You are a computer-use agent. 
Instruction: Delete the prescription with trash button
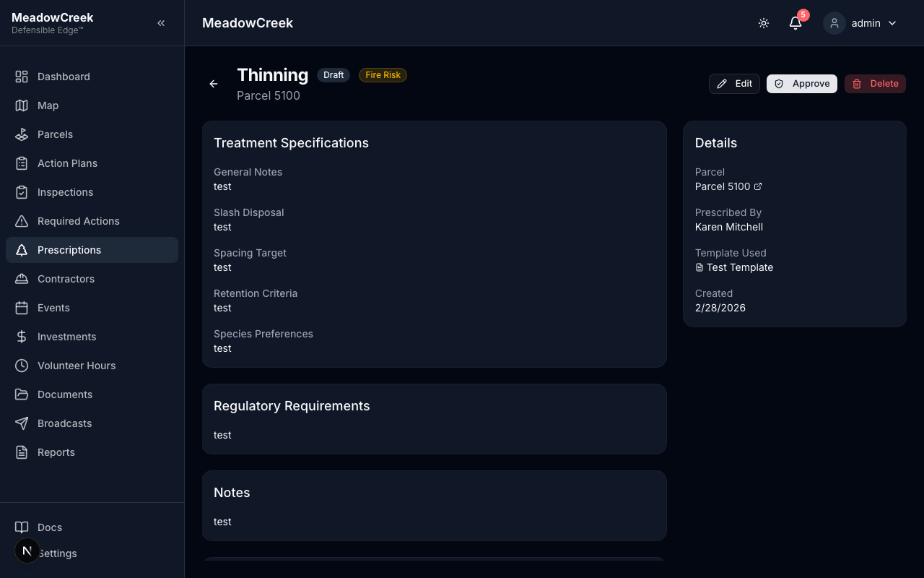pos(875,84)
